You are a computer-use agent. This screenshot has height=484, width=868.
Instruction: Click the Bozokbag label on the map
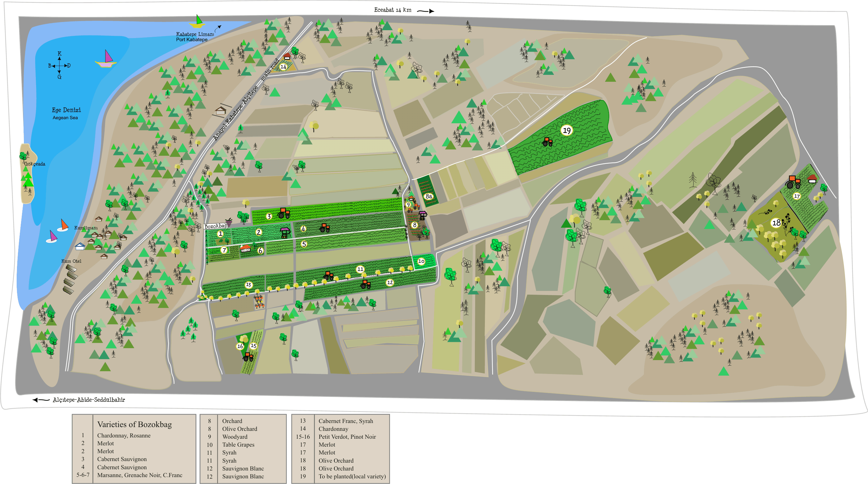[215, 226]
